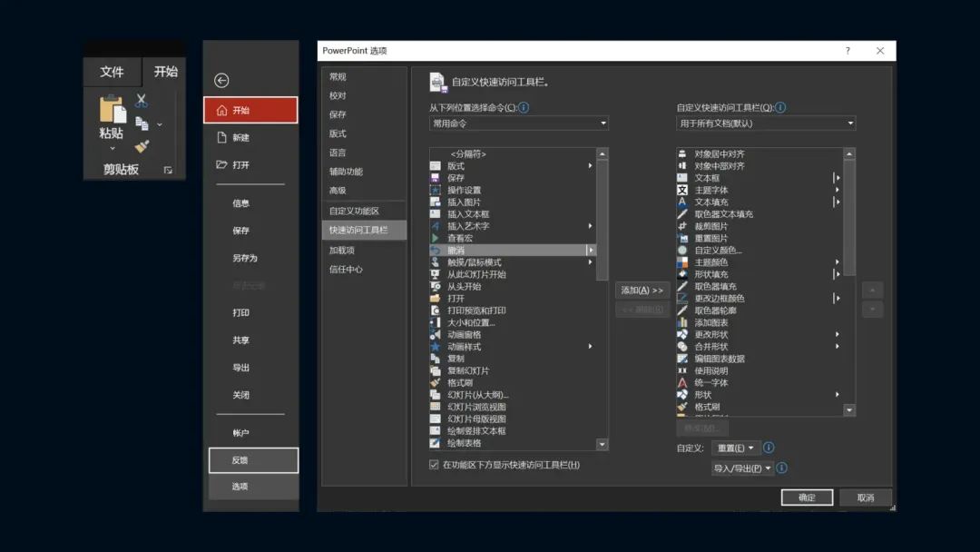Select 统一字体 in the toolbar list
Screen dimensions: 980x552
click(759, 382)
